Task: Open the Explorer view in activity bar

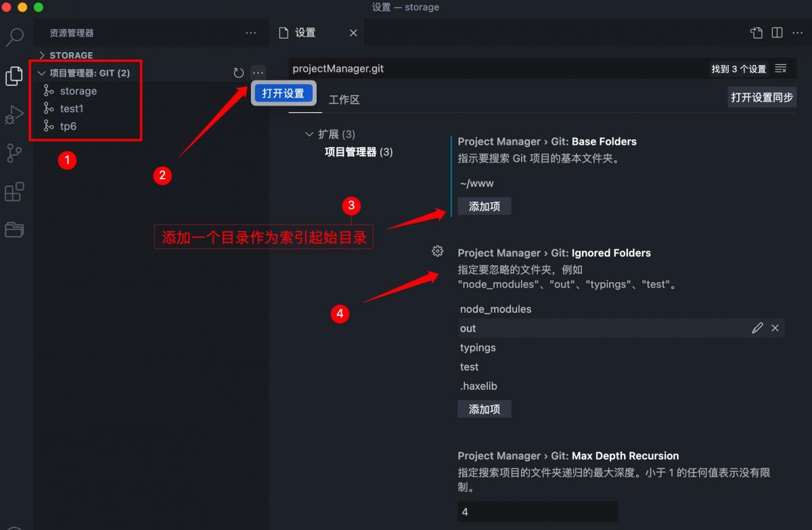Action: (14, 76)
